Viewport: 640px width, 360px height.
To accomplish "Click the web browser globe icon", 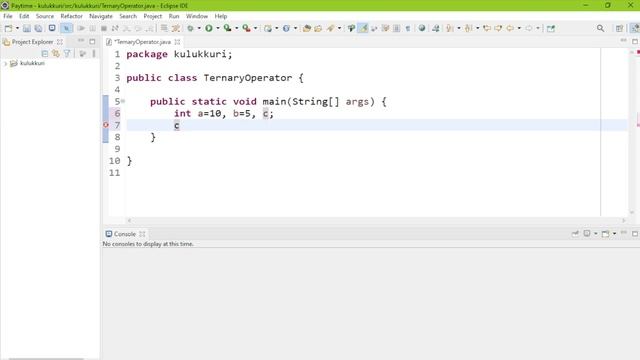I will point(422,28).
